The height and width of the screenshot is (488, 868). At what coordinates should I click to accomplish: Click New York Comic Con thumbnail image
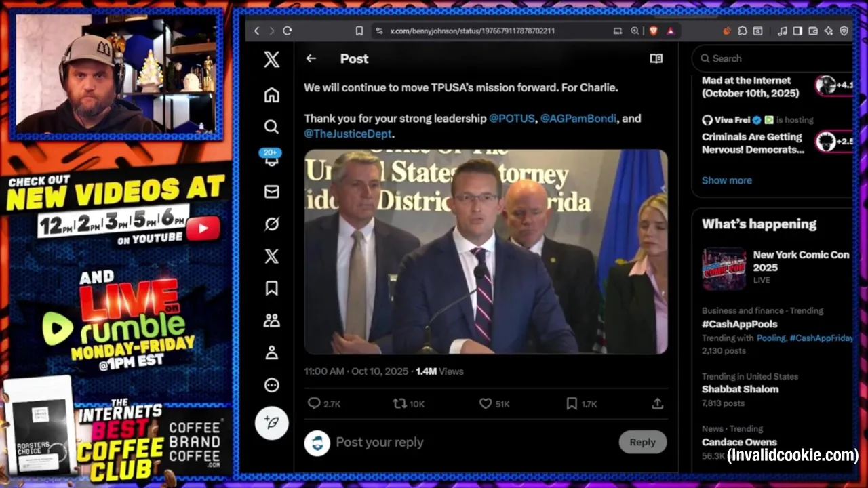coord(724,269)
